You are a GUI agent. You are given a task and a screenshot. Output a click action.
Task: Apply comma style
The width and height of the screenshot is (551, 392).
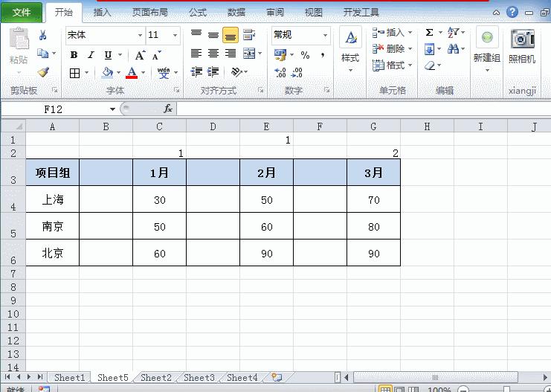[323, 55]
